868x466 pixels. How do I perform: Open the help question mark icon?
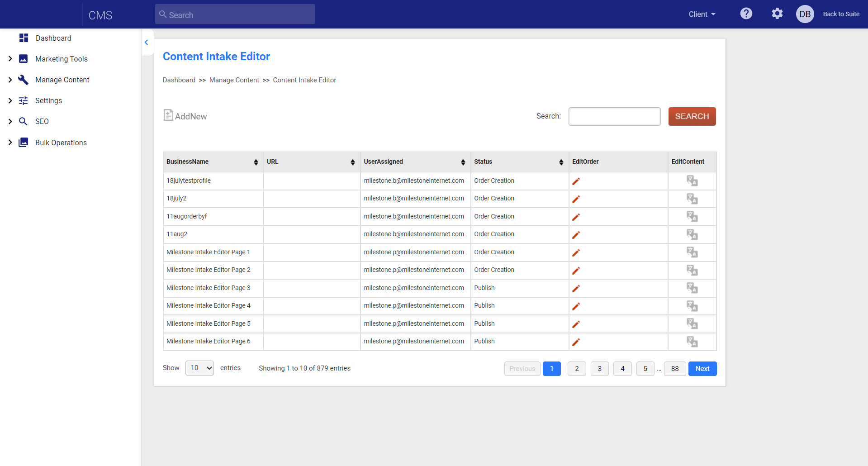tap(746, 14)
